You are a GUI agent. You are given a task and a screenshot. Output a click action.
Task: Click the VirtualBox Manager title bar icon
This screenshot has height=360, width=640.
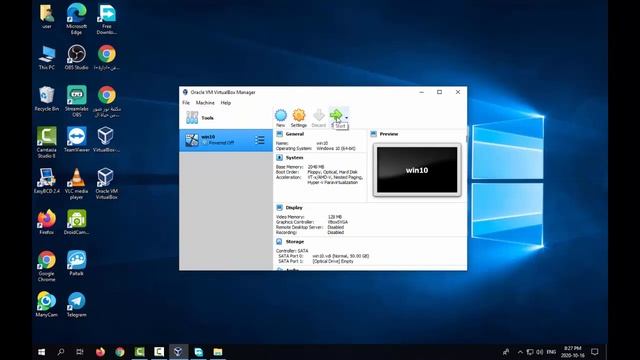point(185,92)
